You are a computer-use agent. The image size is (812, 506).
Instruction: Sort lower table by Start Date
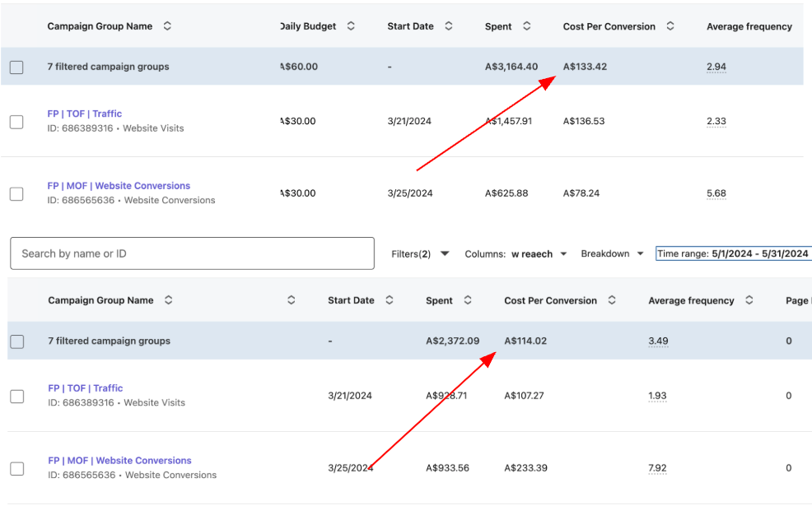coord(390,300)
